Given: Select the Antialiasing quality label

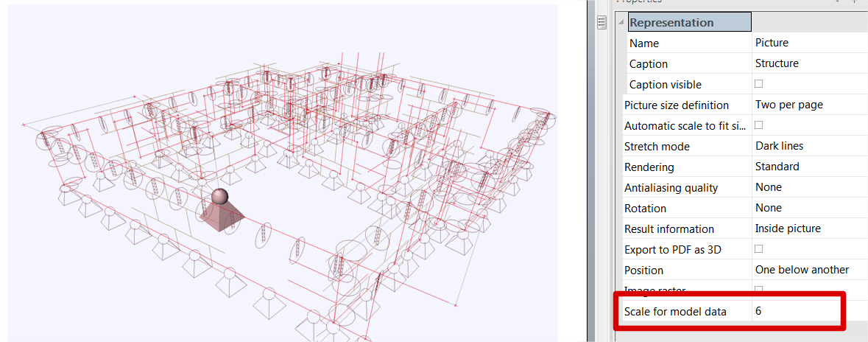Looking at the screenshot, I should coord(671,188).
